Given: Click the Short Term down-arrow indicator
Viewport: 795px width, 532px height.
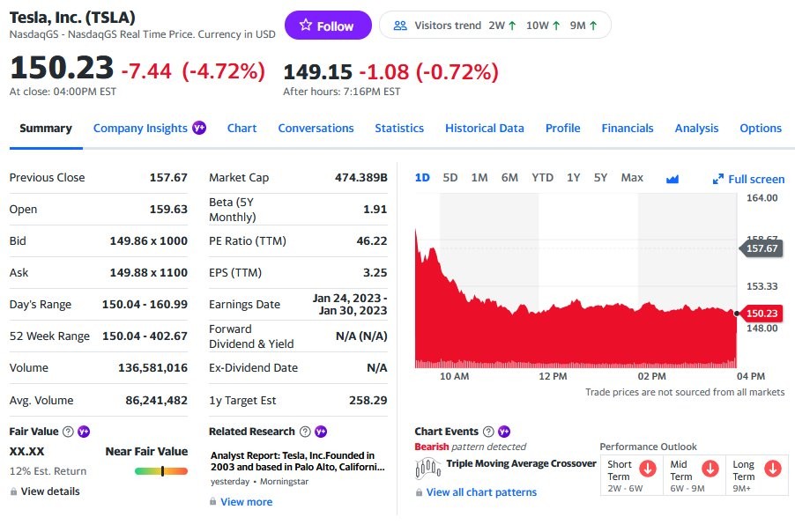Looking at the screenshot, I should click(x=648, y=468).
